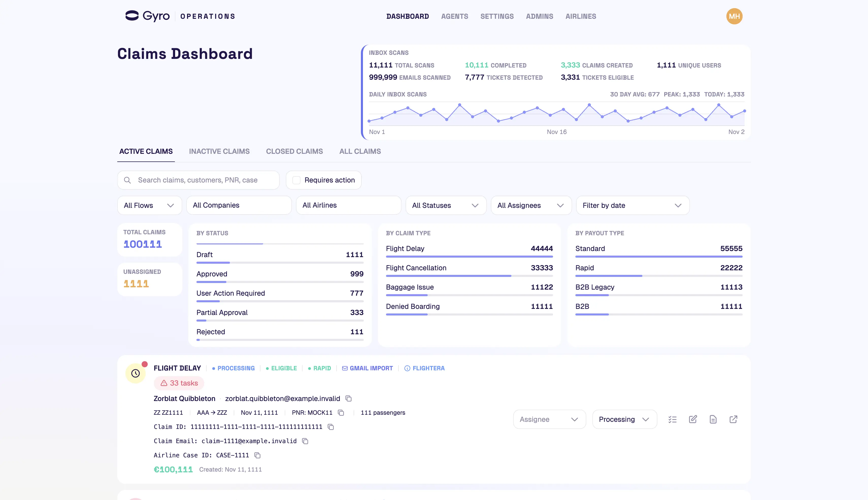Click the Flightera info icon
868x500 pixels.
click(x=407, y=368)
